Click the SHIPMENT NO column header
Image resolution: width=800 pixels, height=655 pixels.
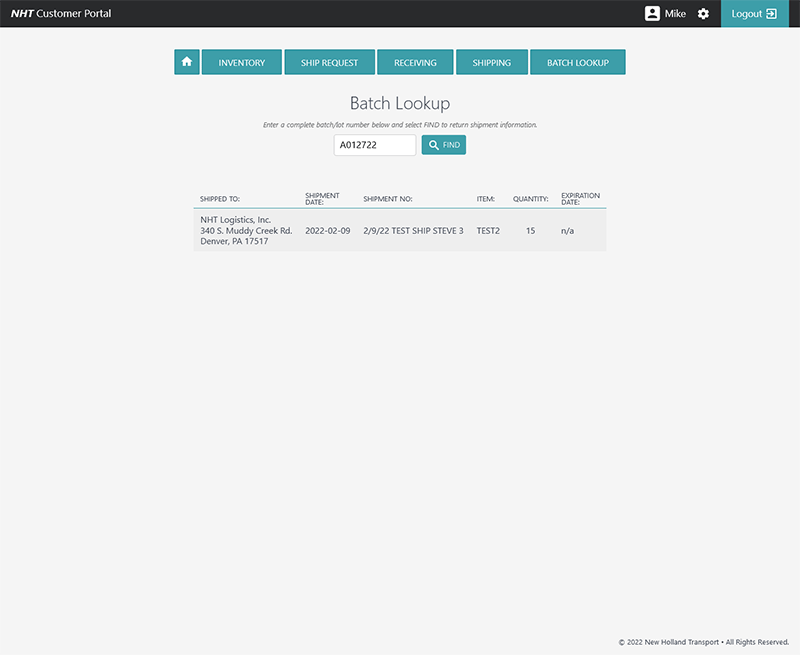click(388, 199)
